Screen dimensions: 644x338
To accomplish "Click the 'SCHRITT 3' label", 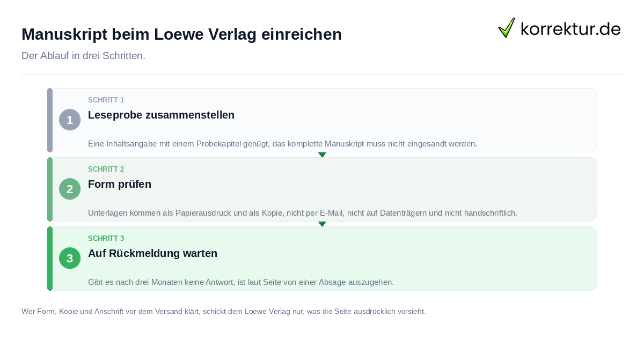I will 106,239.
